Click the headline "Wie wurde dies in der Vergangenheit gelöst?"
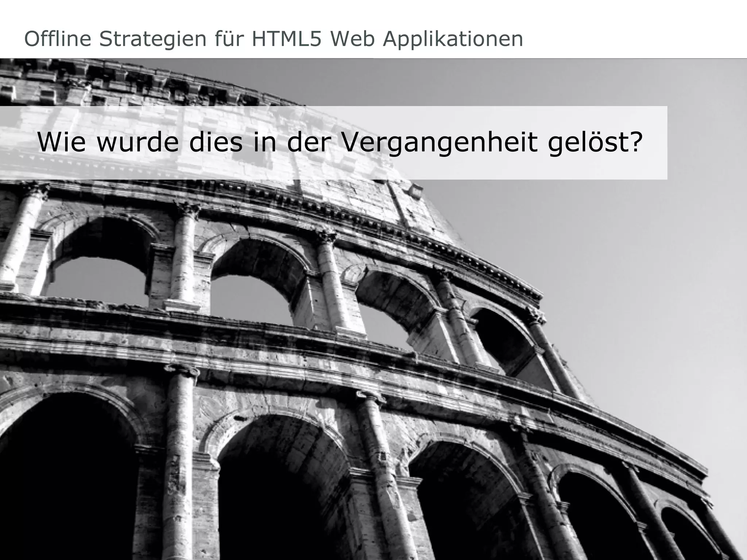 click(x=340, y=143)
